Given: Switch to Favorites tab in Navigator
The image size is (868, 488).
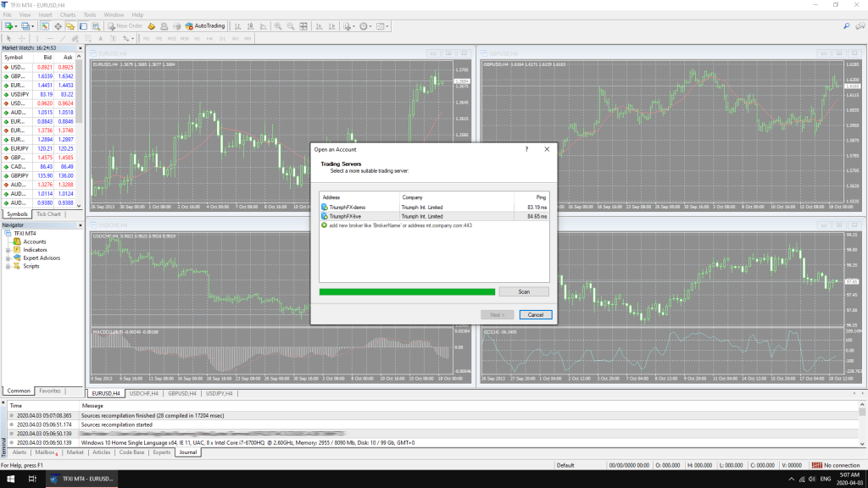Looking at the screenshot, I should (x=50, y=391).
